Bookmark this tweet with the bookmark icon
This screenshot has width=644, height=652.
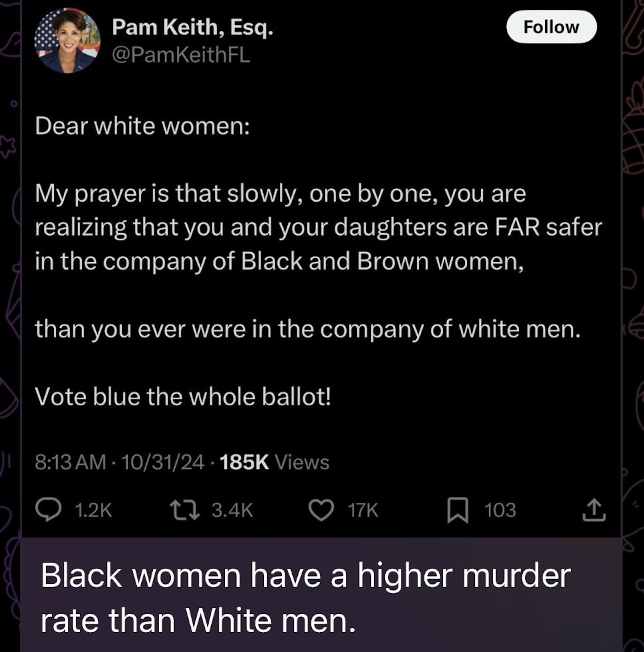pyautogui.click(x=458, y=510)
